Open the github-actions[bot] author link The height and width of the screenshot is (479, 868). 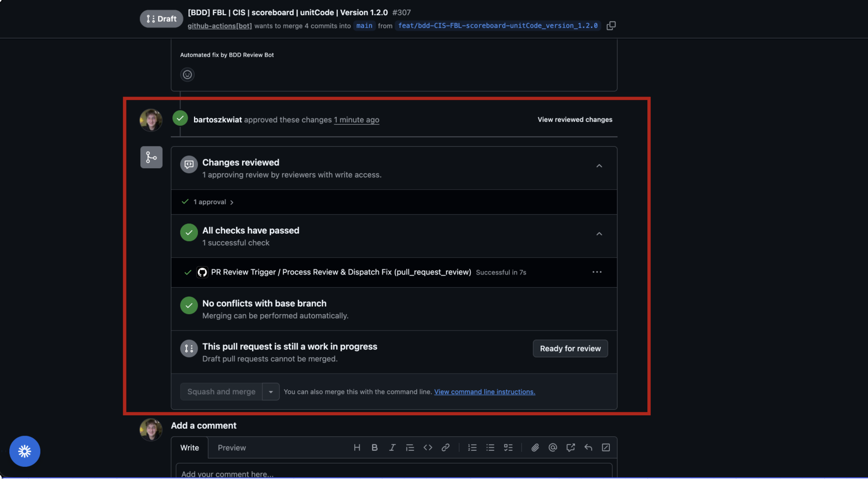220,26
